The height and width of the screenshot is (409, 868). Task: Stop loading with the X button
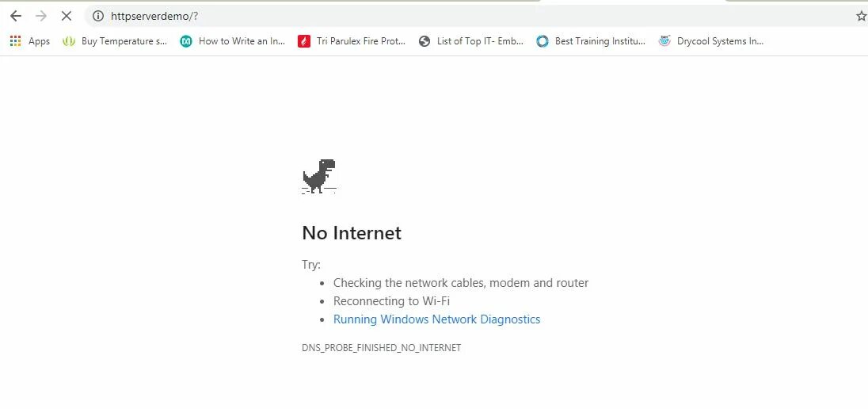(x=67, y=16)
